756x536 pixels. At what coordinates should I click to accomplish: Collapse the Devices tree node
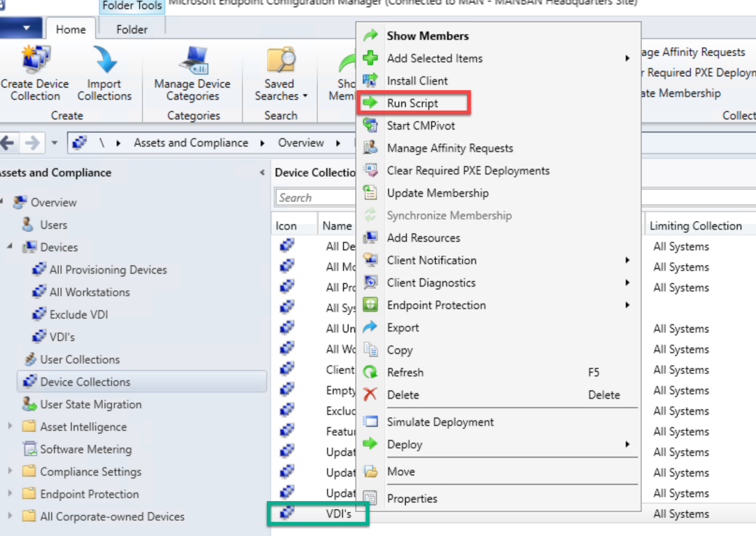[x=10, y=247]
